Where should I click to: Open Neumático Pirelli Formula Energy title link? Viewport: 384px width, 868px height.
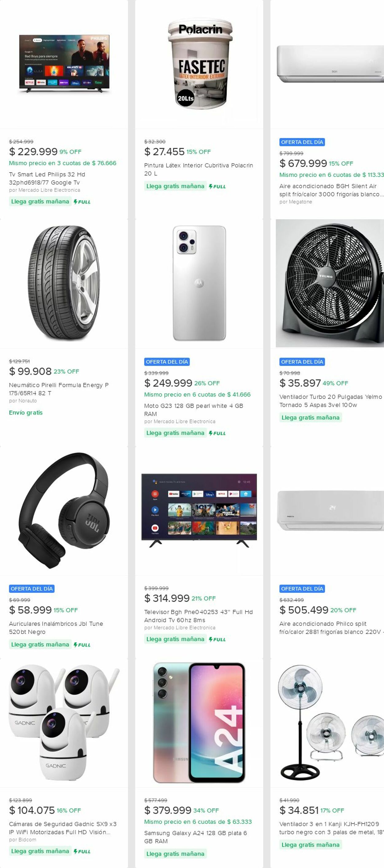59,389
